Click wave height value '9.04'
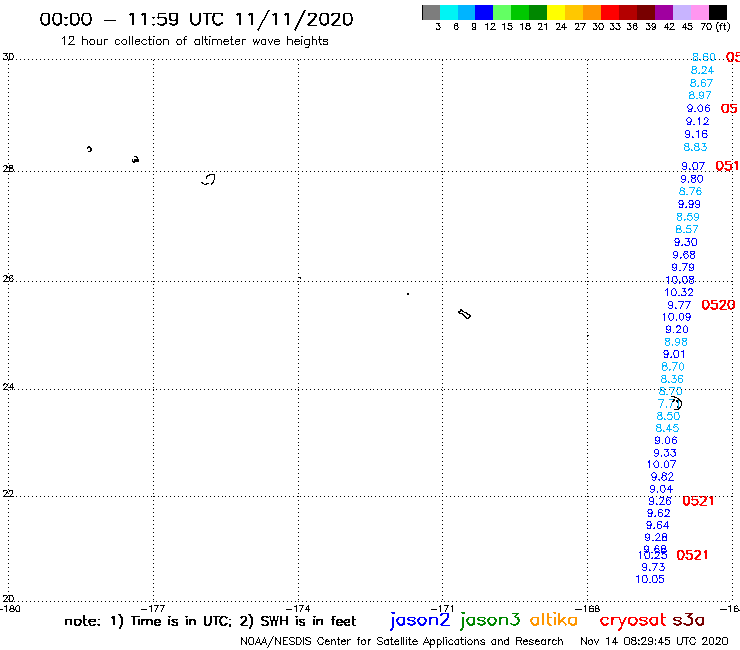Image resolution: width=740 pixels, height=650 pixels. [661, 489]
